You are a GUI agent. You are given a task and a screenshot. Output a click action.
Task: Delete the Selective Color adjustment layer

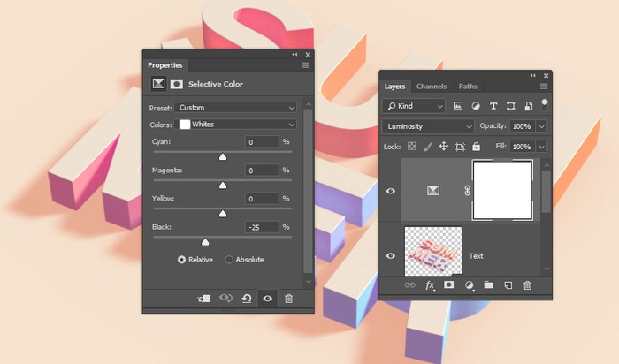click(288, 299)
